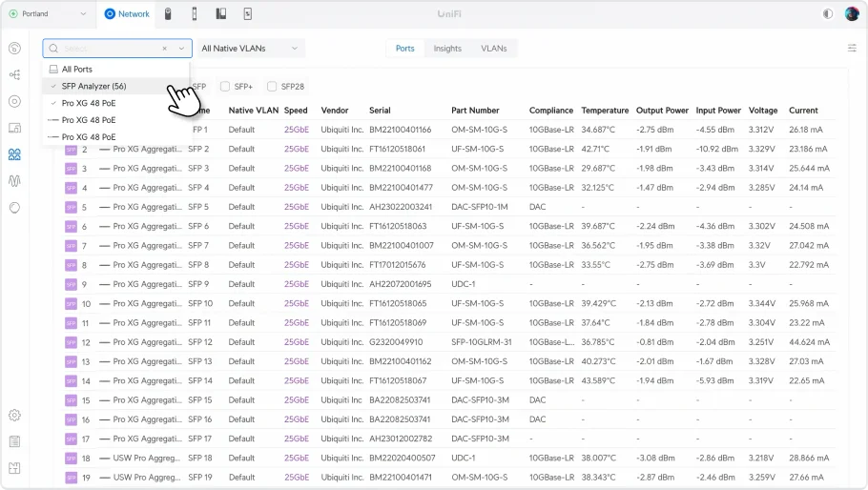This screenshot has width=868, height=490.
Task: Open the Protect camera app icon
Action: (x=168, y=14)
